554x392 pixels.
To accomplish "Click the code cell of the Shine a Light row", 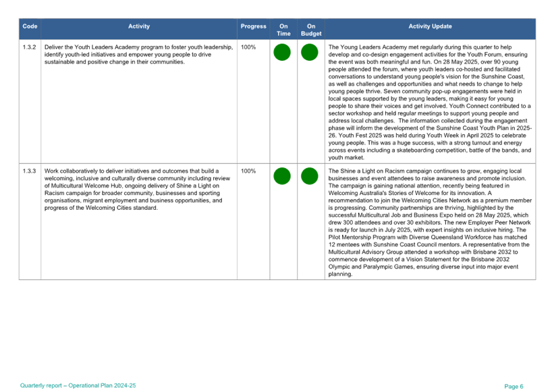I will coord(30,171).
